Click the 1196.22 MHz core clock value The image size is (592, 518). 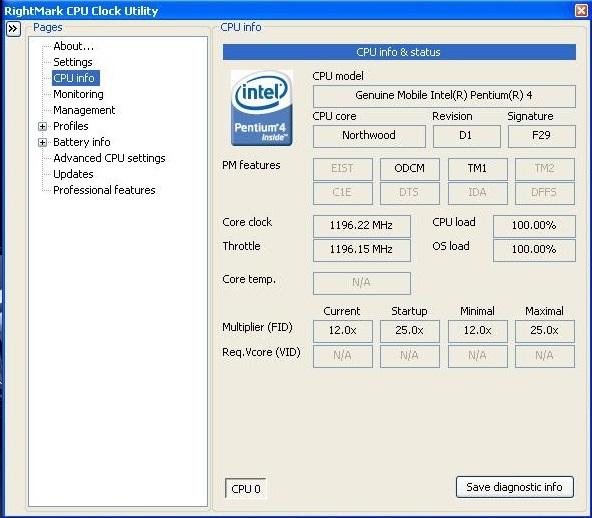coord(361,226)
